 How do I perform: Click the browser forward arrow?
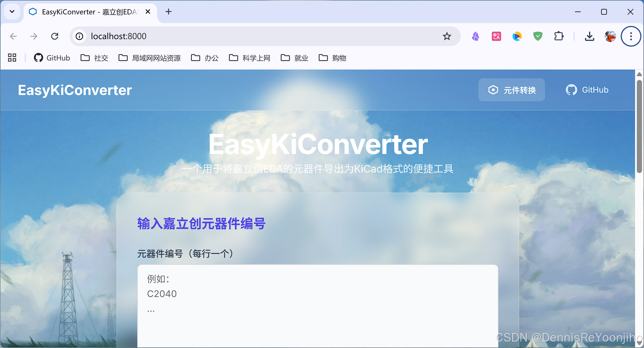[x=34, y=36]
